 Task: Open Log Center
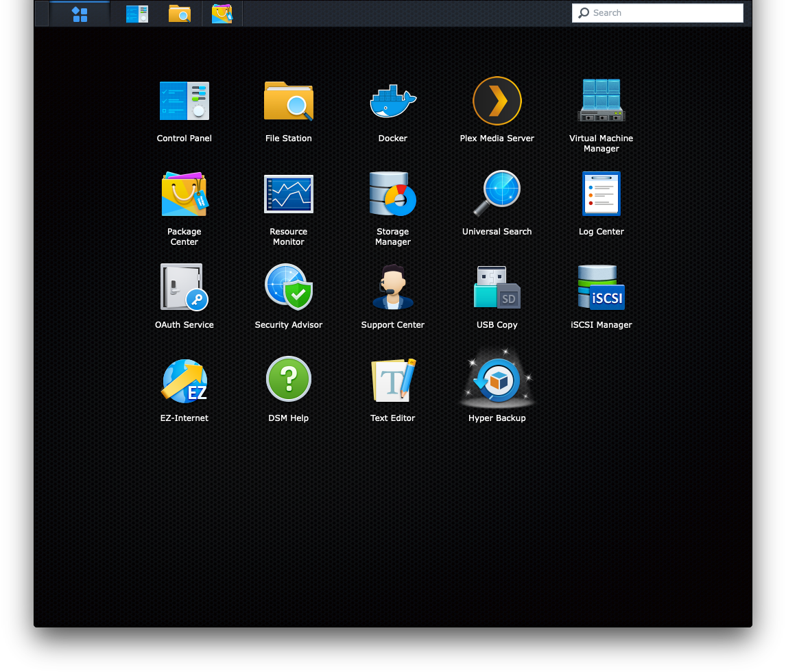601,194
